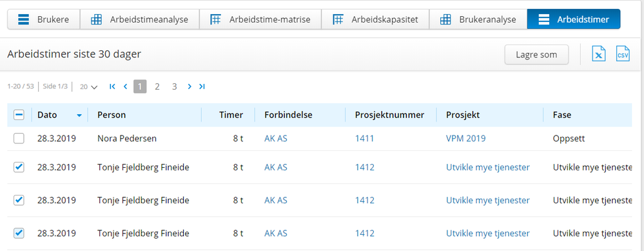Screen dimensions: 644x251
Task: Sort by the Prosjektnummer column header
Action: pyautogui.click(x=389, y=115)
